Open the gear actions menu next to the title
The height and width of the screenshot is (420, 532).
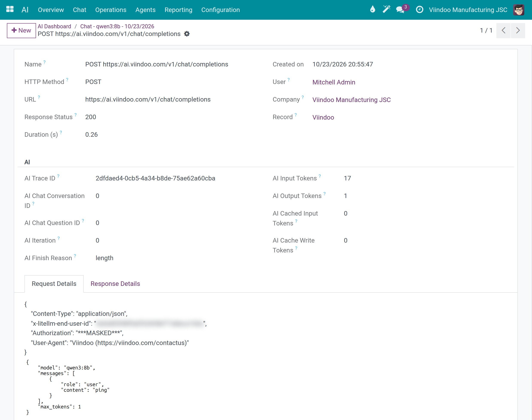[x=187, y=34]
